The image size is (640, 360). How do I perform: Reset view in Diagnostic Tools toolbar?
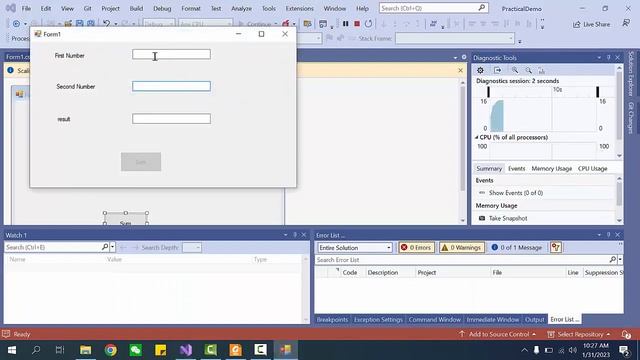[542, 70]
